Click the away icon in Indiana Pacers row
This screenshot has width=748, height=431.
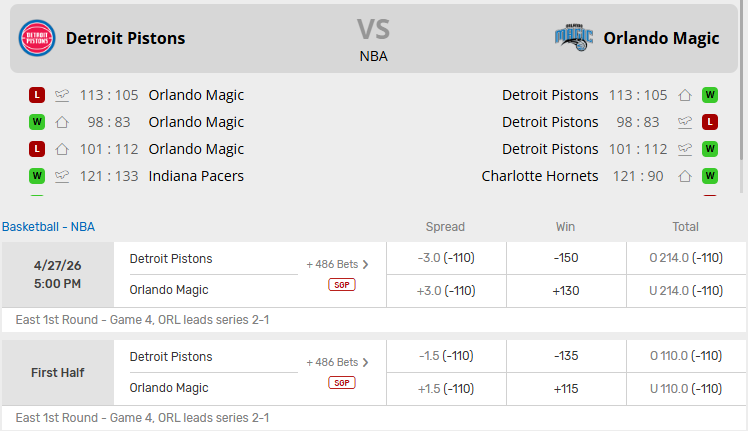click(x=62, y=176)
